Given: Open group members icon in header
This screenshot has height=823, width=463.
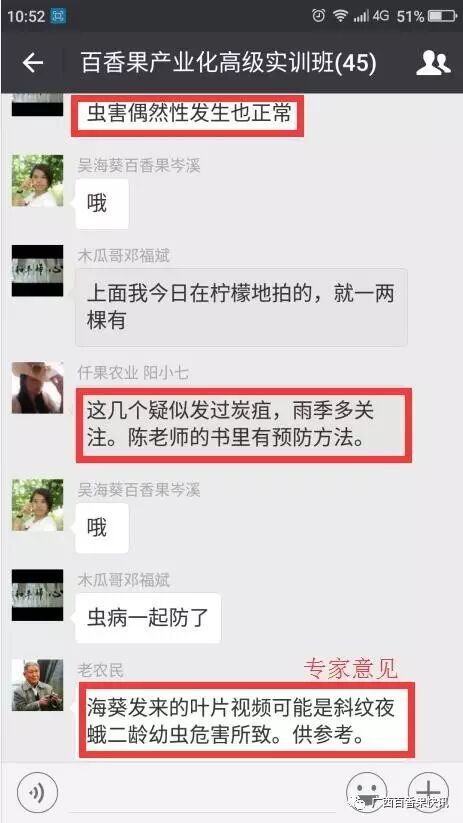Looking at the screenshot, I should [x=433, y=64].
